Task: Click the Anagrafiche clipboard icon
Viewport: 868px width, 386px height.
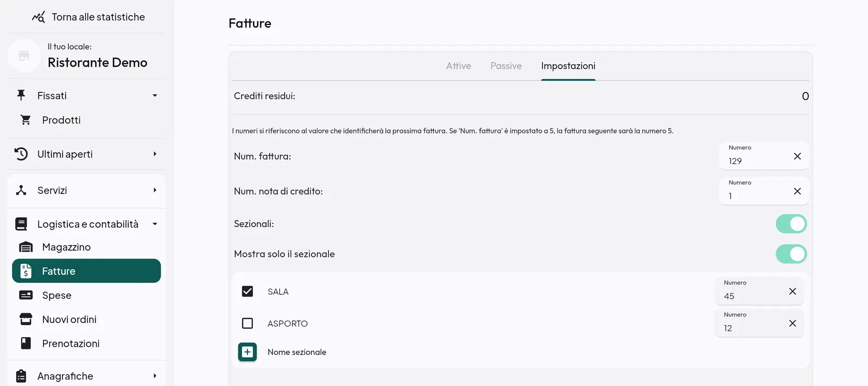Action: pos(21,376)
